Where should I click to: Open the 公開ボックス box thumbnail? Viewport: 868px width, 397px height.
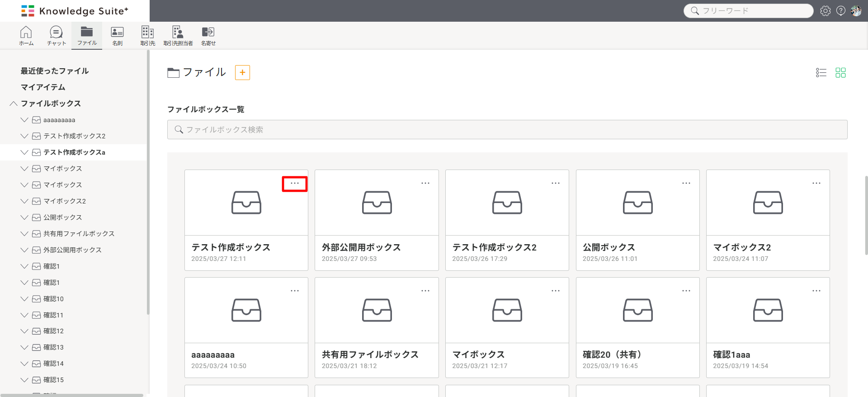[638, 203]
